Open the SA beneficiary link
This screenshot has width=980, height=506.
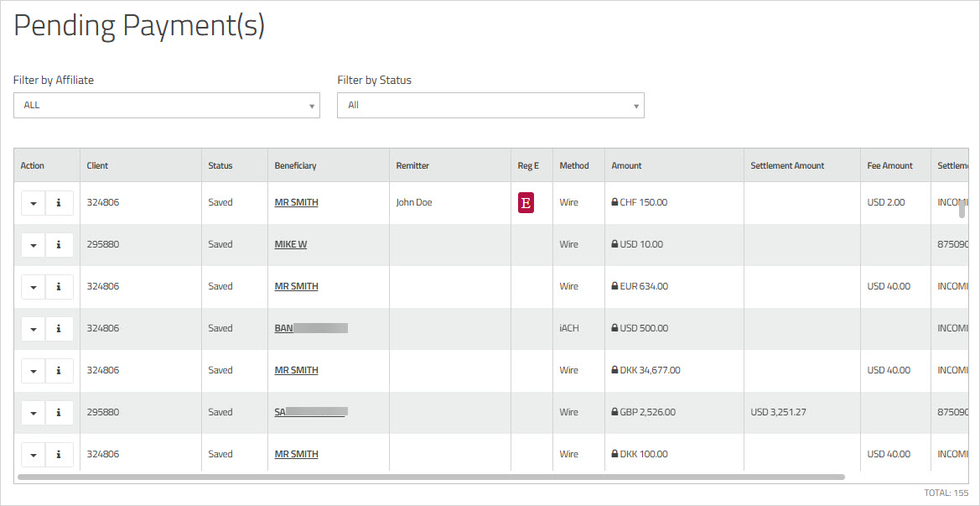click(311, 412)
